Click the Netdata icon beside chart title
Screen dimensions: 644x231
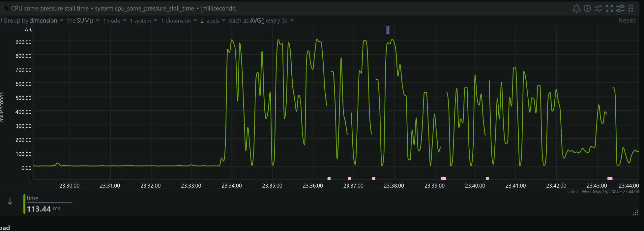tap(6, 9)
